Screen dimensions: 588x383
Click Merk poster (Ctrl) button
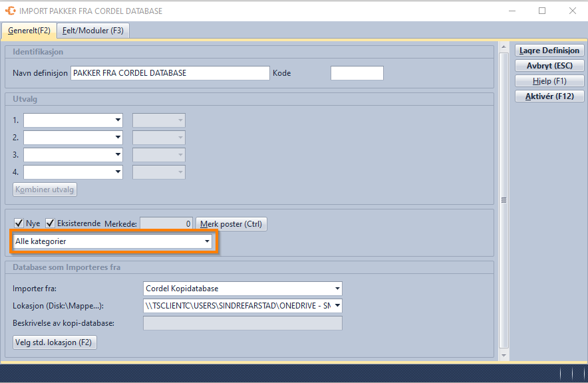click(x=231, y=224)
